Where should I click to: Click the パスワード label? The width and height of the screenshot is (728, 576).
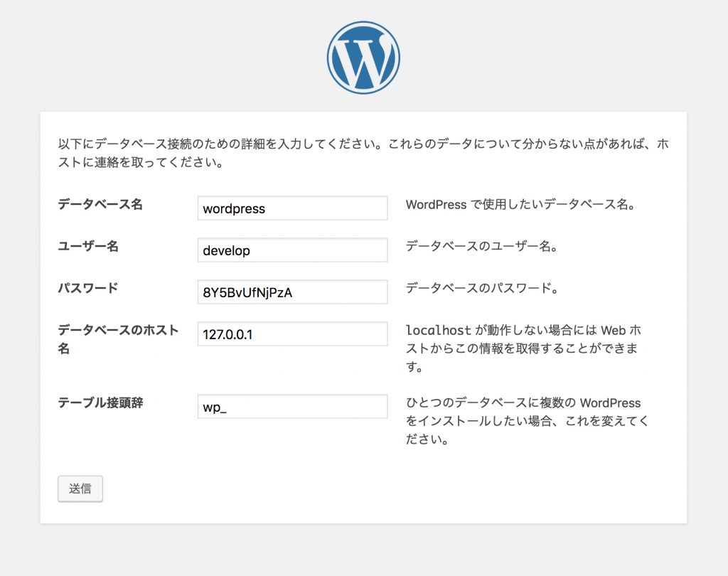coord(88,287)
